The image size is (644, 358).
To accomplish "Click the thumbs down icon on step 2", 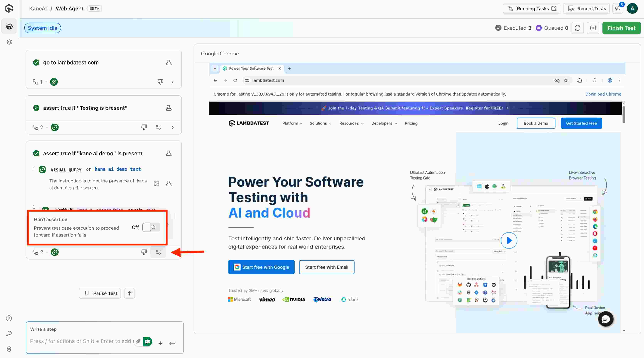I will [144, 127].
